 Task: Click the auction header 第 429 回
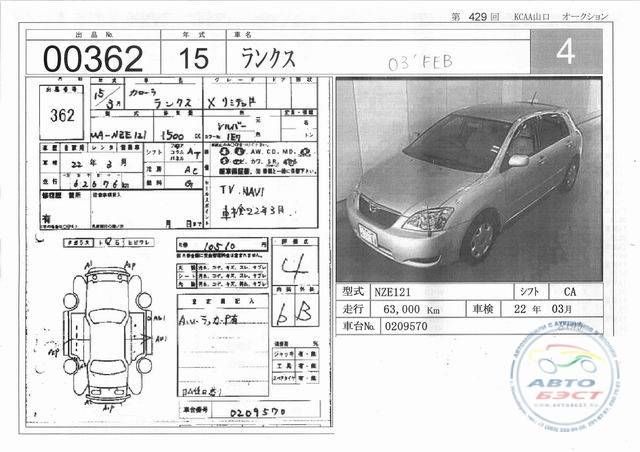coord(475,17)
